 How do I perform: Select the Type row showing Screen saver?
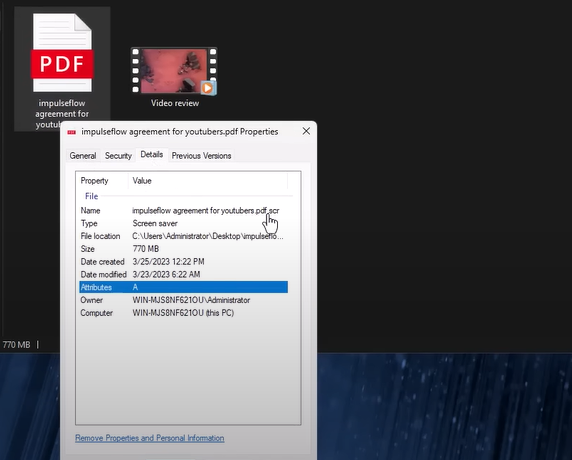183,223
